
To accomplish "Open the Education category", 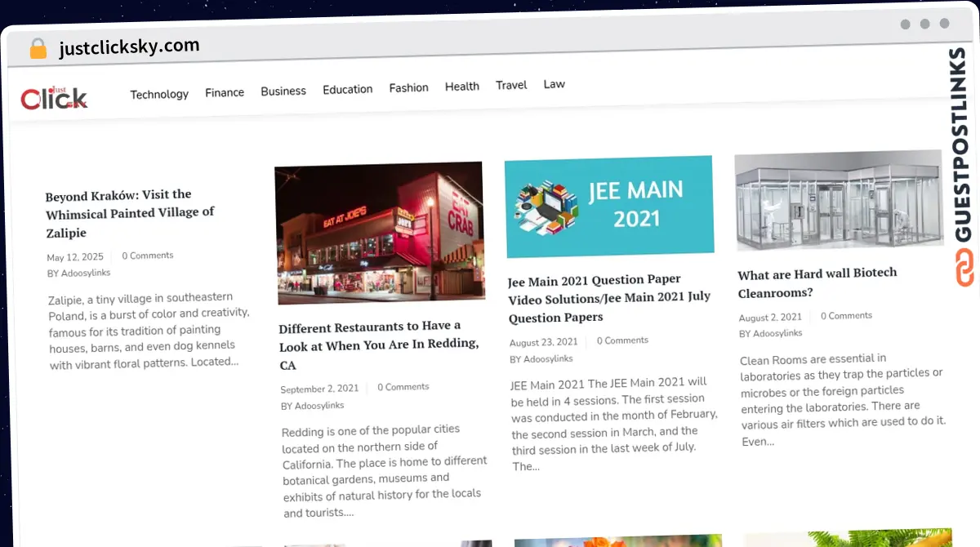I will pyautogui.click(x=347, y=89).
